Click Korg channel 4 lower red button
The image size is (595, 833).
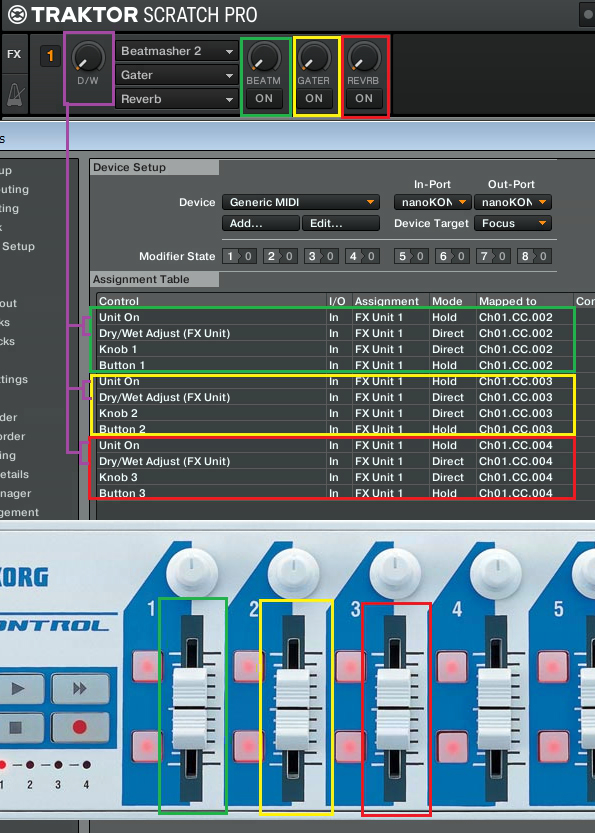[452, 747]
